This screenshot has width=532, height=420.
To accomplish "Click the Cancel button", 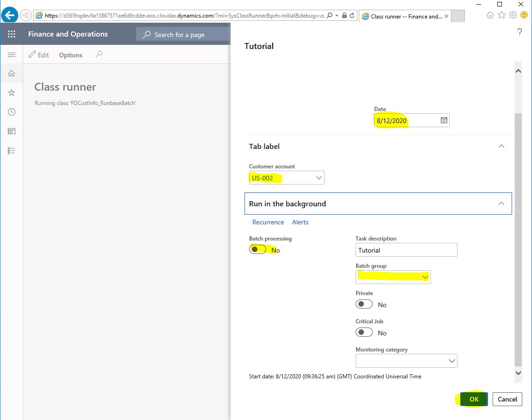I will pos(507,399).
